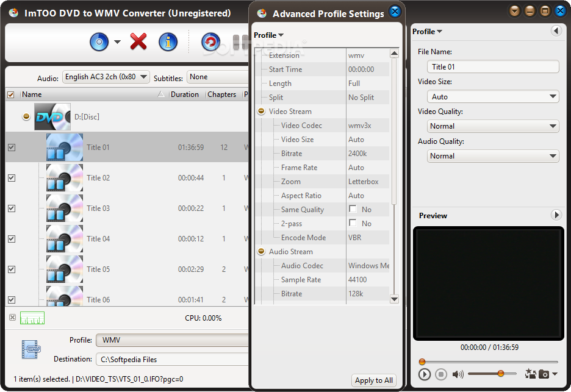This screenshot has width=571, height=392.
Task: Click the red X remove button
Action: (138, 41)
